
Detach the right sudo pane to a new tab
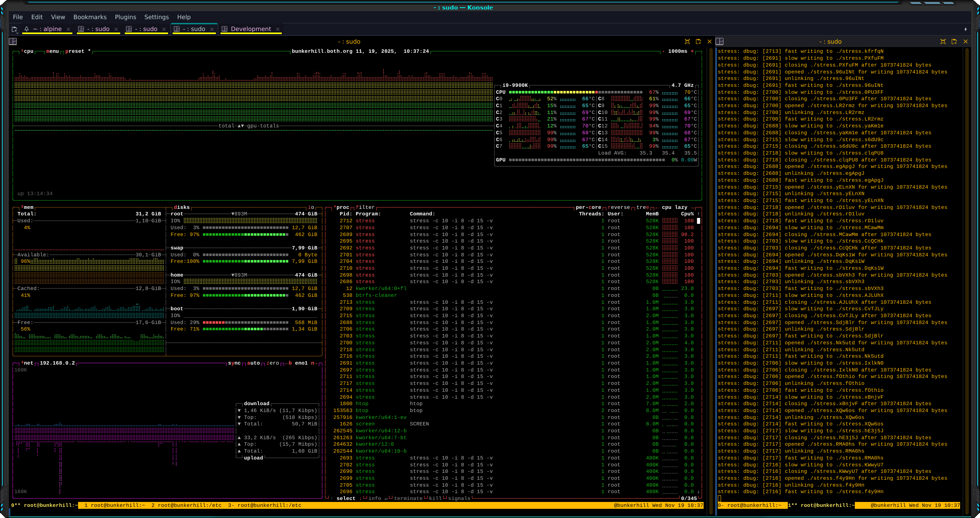(954, 41)
